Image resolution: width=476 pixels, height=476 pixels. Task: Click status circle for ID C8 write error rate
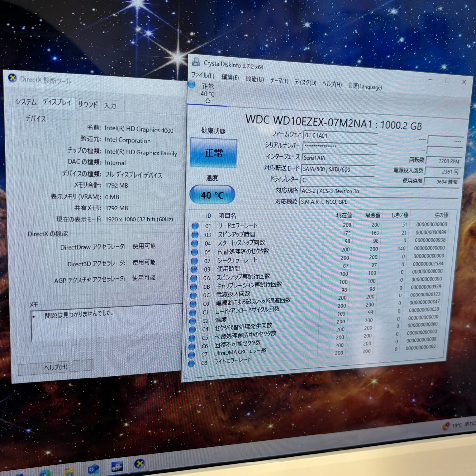point(191,364)
